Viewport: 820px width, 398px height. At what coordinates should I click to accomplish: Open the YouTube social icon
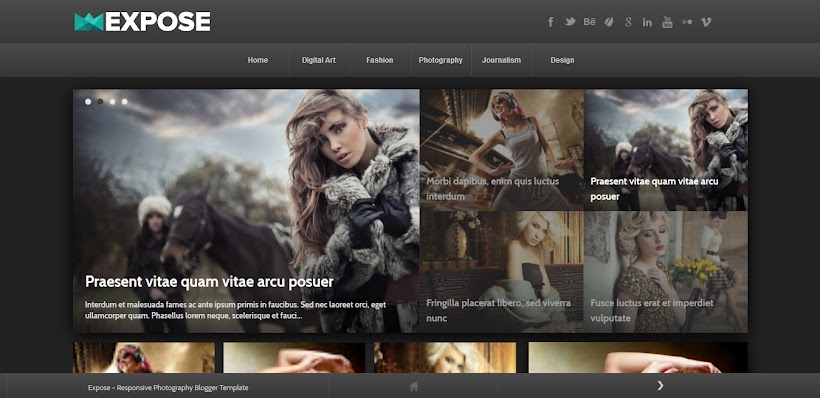point(667,22)
